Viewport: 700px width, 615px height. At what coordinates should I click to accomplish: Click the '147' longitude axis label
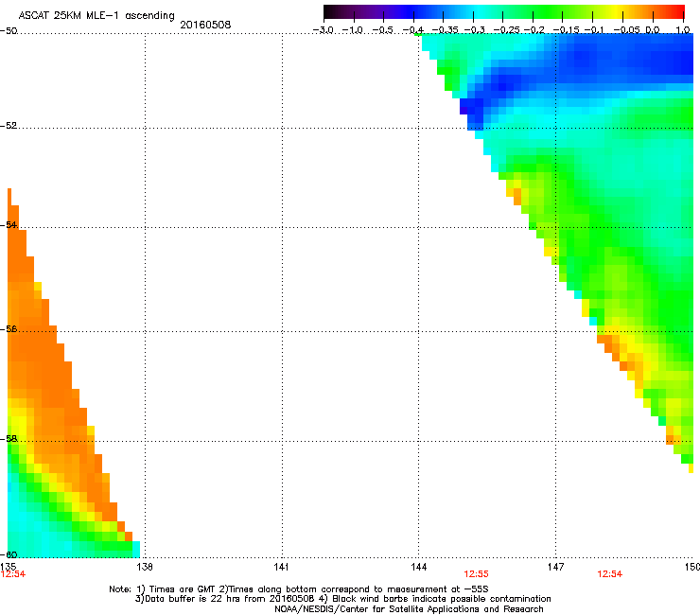[555, 567]
